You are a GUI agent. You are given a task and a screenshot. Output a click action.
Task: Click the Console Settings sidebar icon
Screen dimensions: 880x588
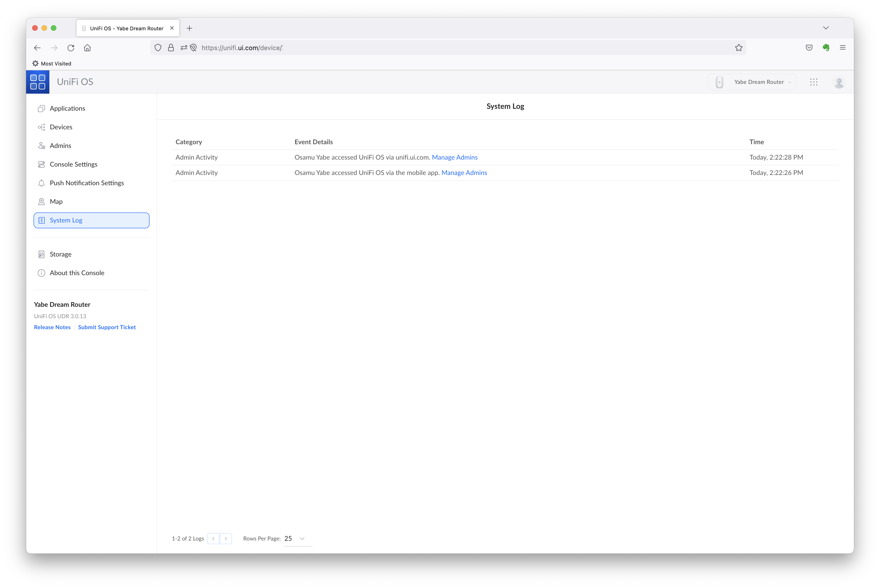41,164
